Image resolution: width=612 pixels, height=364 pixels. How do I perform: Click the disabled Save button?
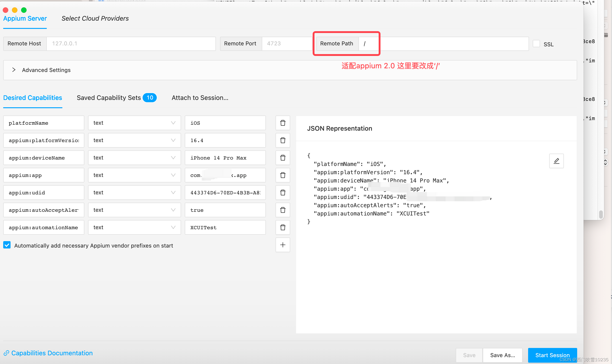[469, 355]
